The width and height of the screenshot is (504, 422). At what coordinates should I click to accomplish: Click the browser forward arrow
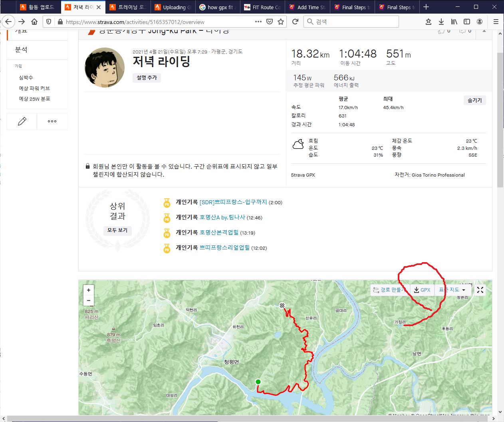click(22, 22)
